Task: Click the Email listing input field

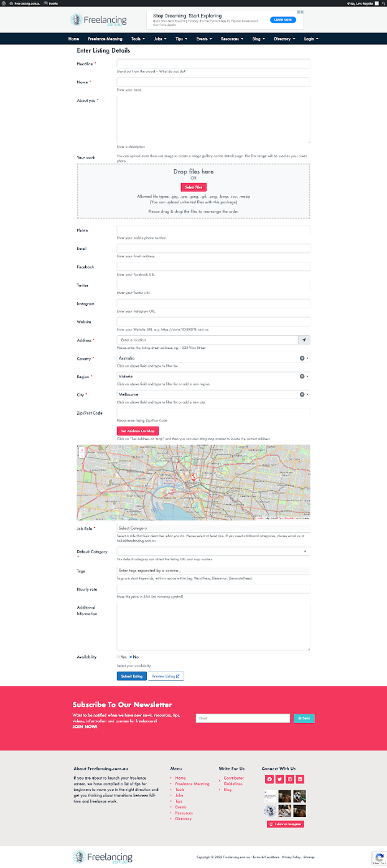Action: point(213,249)
